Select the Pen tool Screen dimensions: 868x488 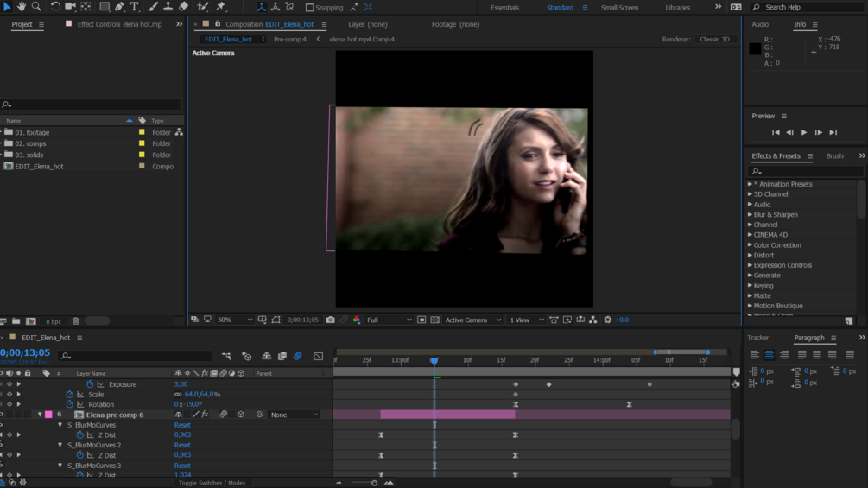pyautogui.click(x=119, y=7)
